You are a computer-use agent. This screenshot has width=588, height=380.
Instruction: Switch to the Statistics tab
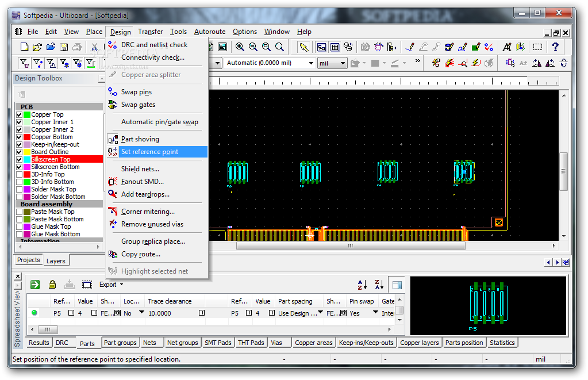502,343
